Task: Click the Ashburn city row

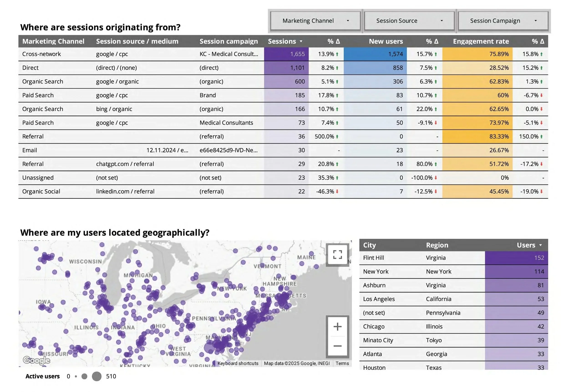Action: (x=454, y=285)
